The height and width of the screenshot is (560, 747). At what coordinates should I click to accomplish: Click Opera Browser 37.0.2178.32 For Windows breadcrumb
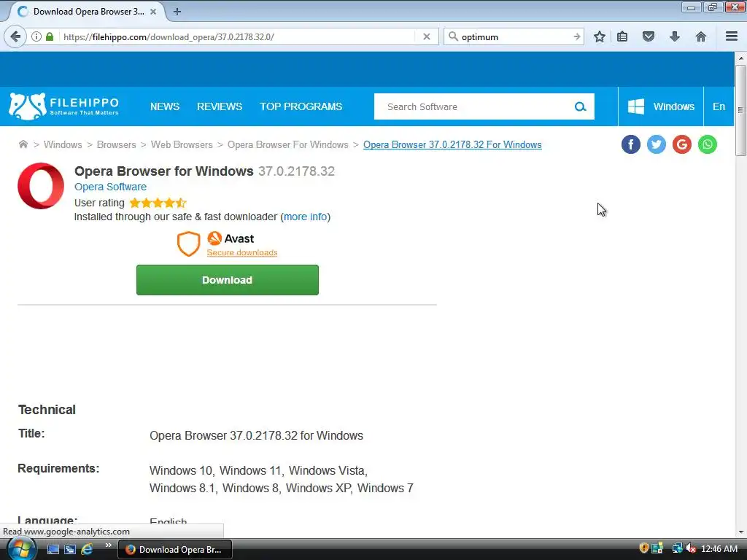pos(452,145)
